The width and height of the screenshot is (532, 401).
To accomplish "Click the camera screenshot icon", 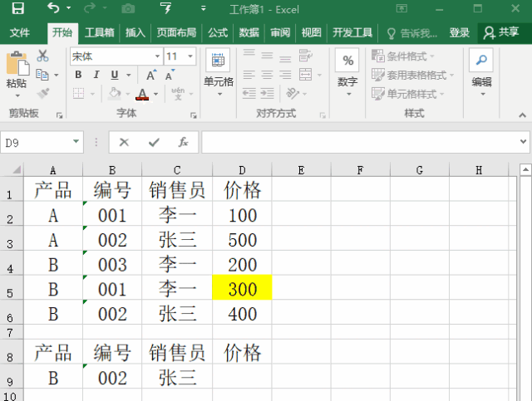I will [x=128, y=8].
